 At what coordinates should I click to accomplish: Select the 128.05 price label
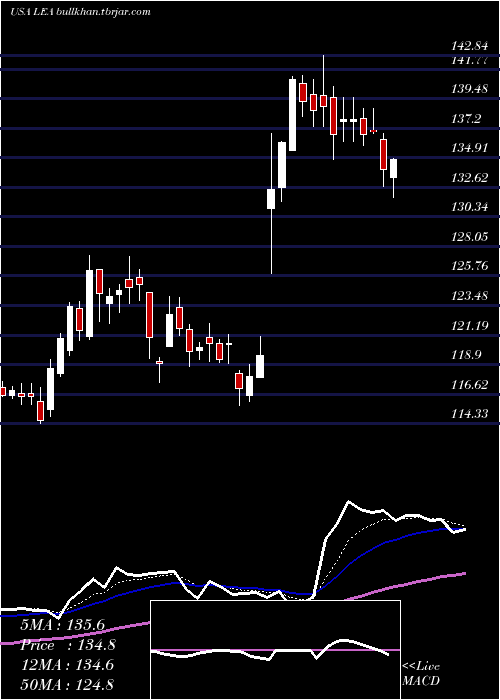pos(469,237)
